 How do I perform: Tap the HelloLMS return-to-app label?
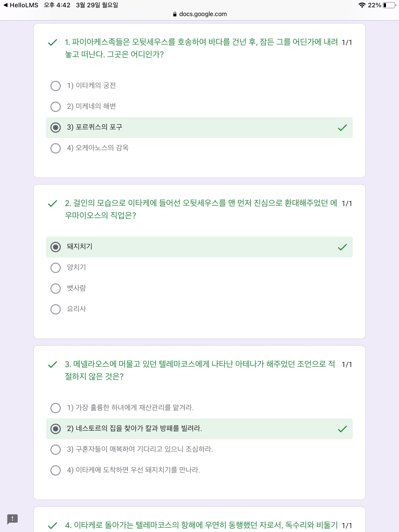pos(24,5)
